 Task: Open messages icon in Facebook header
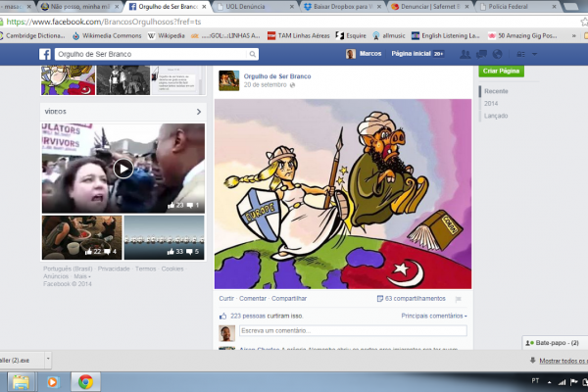pyautogui.click(x=481, y=54)
